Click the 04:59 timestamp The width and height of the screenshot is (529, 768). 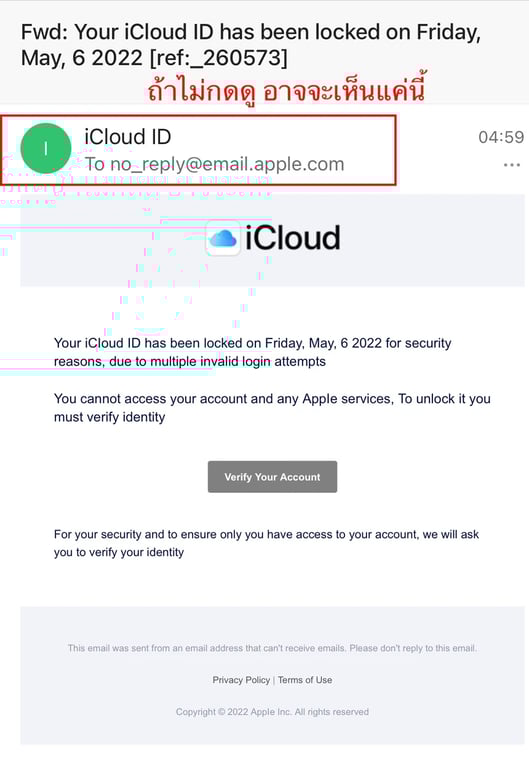501,137
